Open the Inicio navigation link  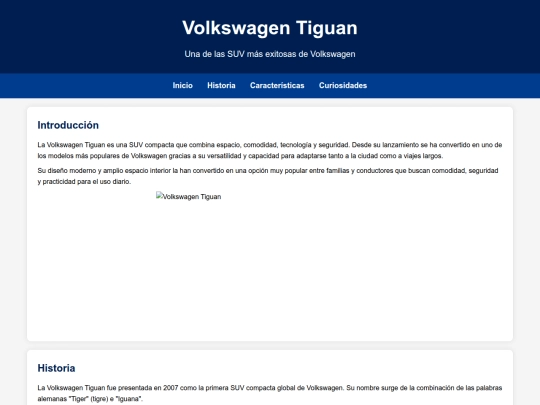click(x=183, y=85)
